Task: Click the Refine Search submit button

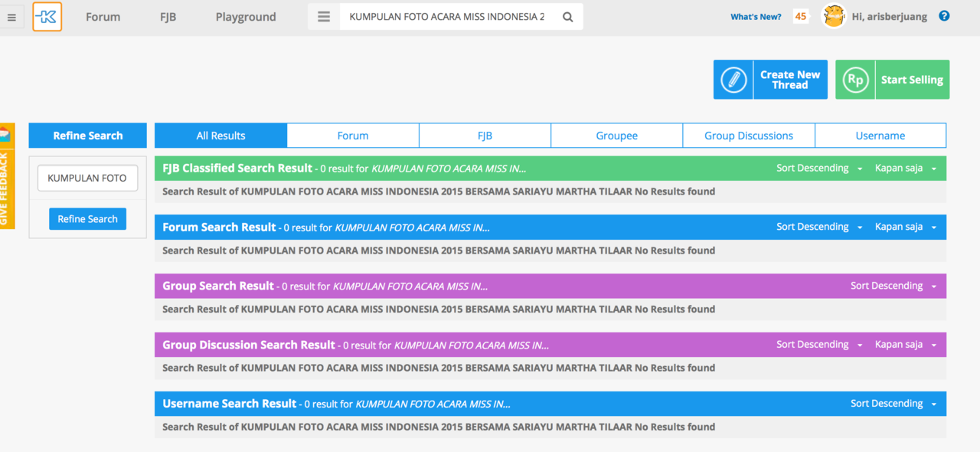Action: coord(87,219)
